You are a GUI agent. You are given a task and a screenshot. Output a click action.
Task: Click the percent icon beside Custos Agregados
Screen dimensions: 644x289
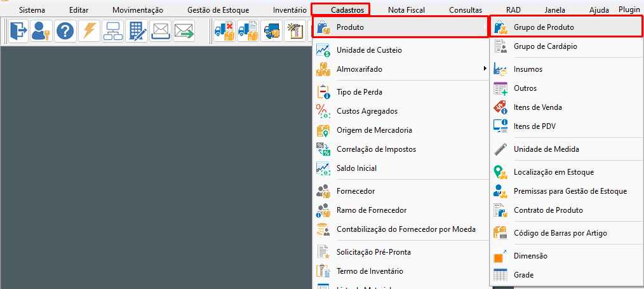[323, 111]
